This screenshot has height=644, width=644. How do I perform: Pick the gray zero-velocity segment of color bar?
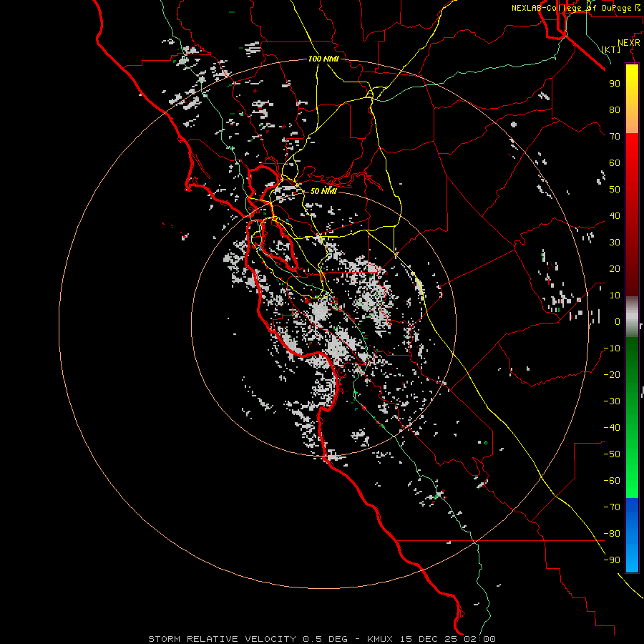pos(632,317)
